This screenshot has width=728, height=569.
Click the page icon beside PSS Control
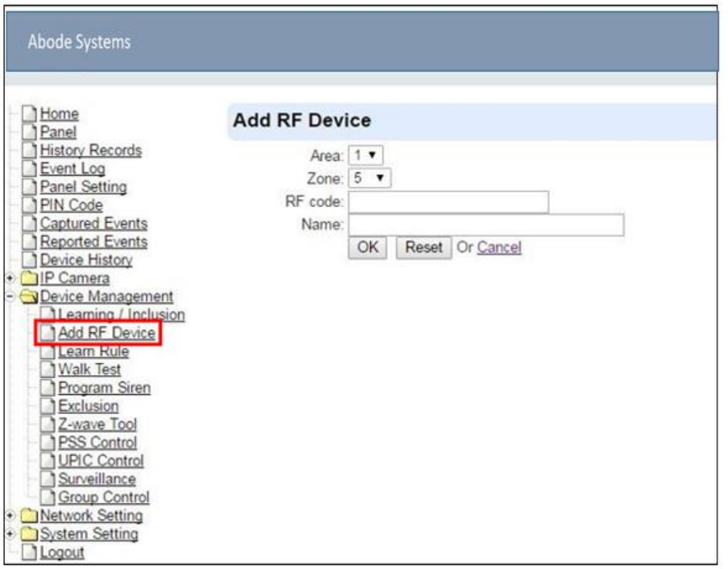pos(48,443)
